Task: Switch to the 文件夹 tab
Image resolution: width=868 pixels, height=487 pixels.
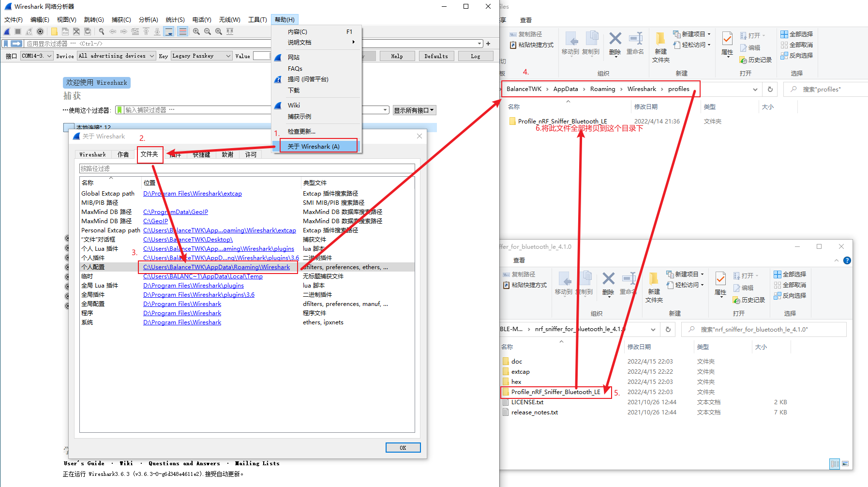Action: [150, 154]
